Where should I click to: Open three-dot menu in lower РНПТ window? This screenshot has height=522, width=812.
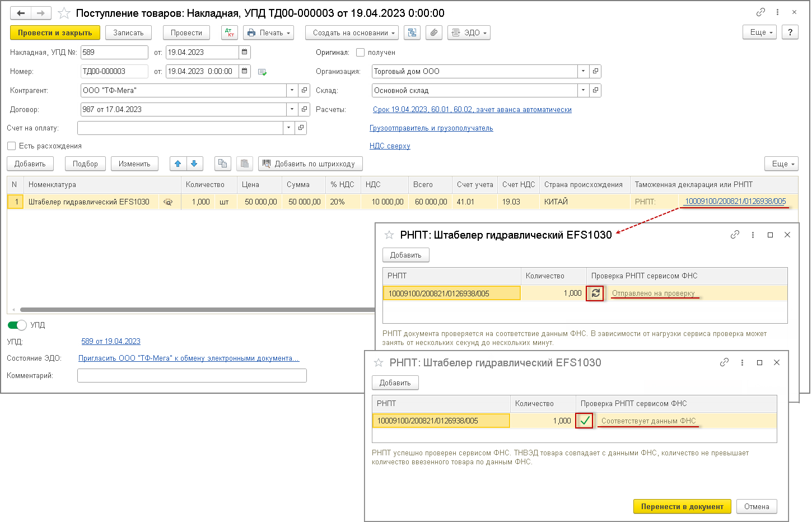742,362
